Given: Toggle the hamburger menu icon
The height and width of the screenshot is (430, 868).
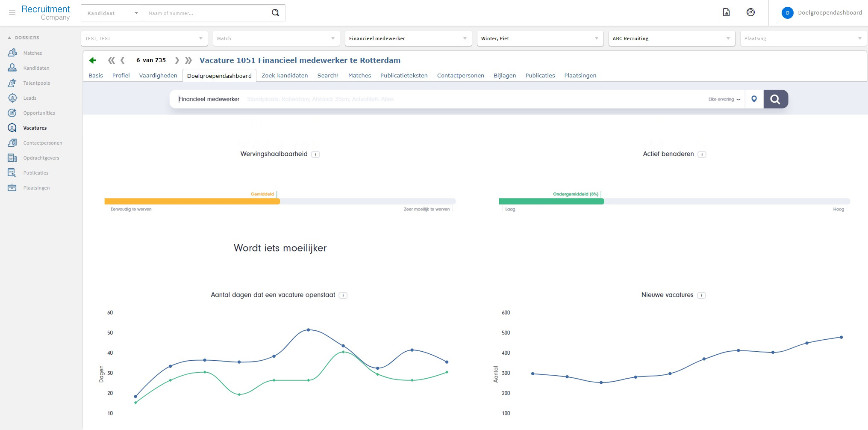Looking at the screenshot, I should 12,13.
